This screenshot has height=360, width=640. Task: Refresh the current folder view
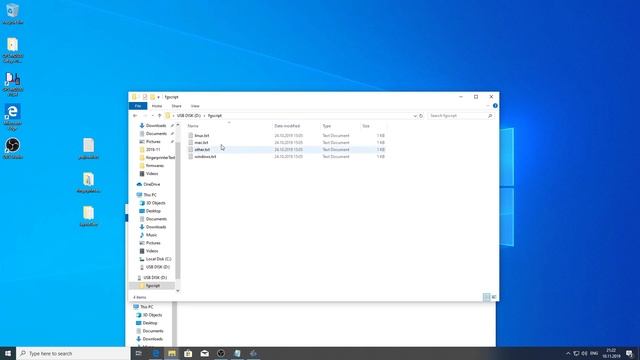[421, 116]
